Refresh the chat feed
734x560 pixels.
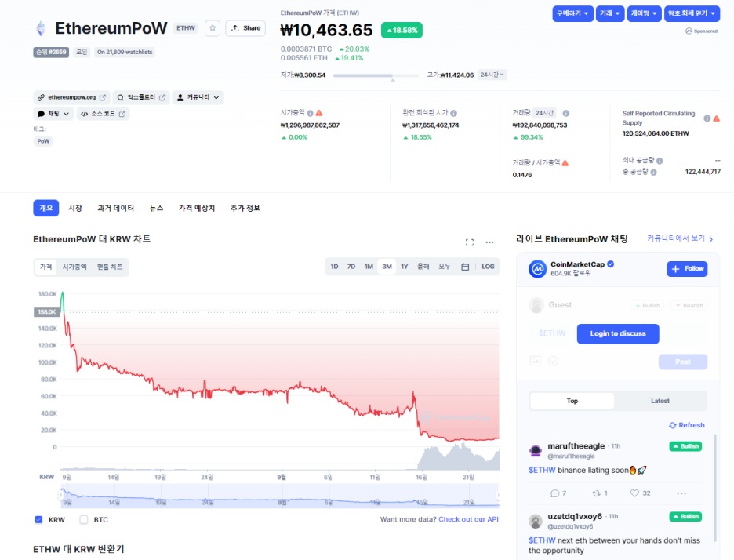click(x=687, y=425)
